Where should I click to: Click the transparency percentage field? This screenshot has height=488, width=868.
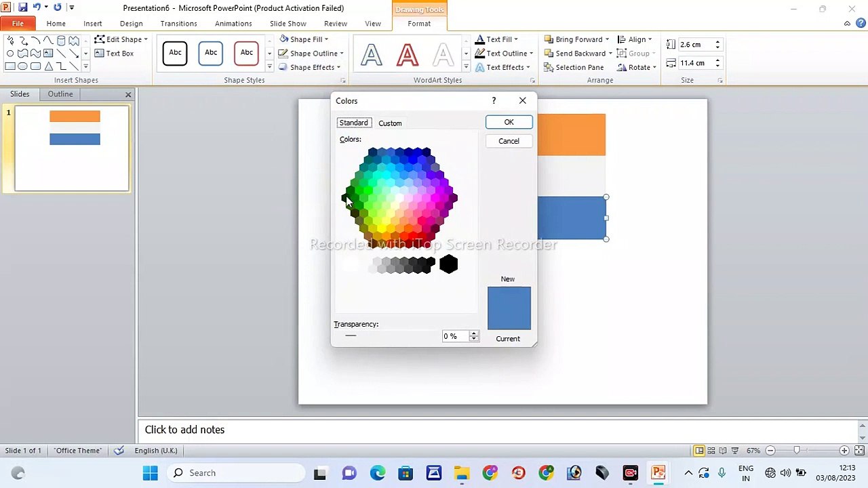(454, 336)
